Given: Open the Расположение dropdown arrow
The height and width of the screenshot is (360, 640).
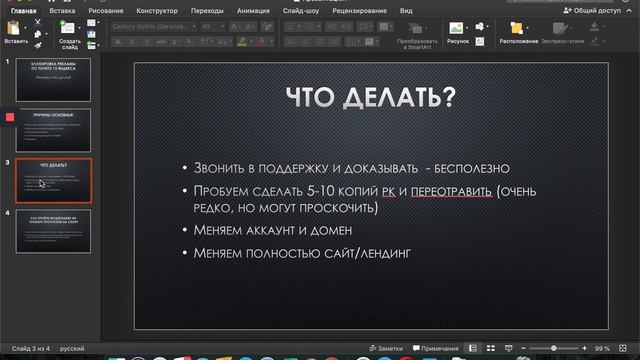Looking at the screenshot, I should click(x=527, y=28).
